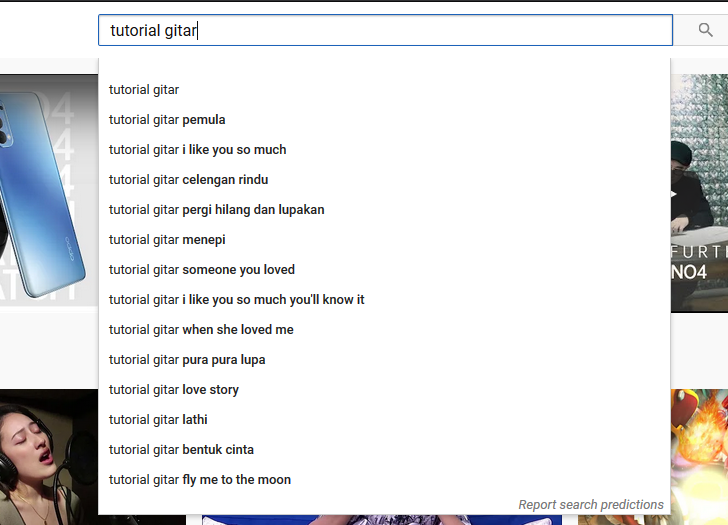Choose 'tutorial gitar pemula' suggestion

[167, 120]
